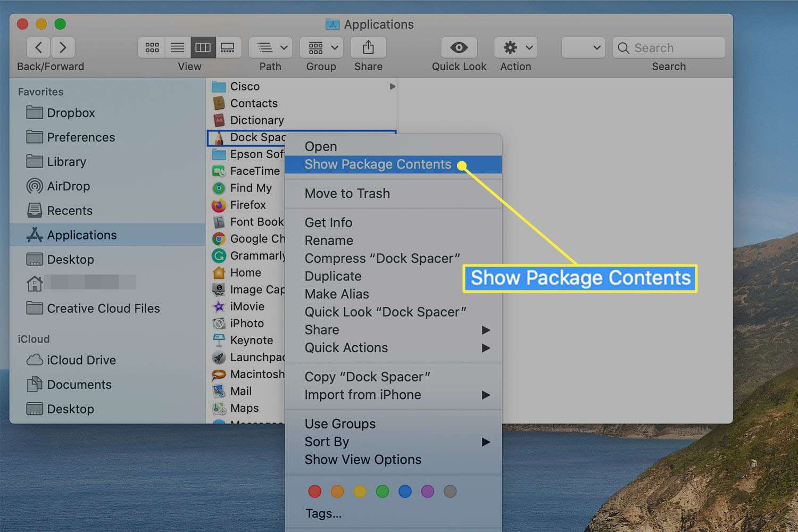Select the Google Chrome app

click(x=246, y=239)
